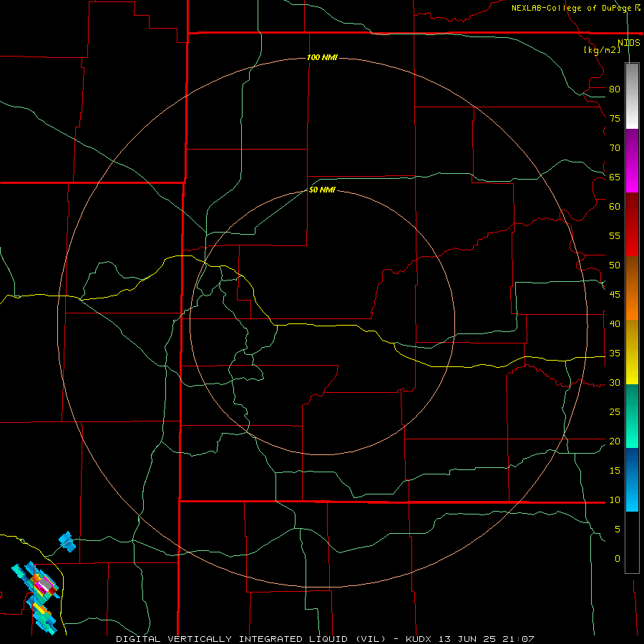This screenshot has width=644, height=644.
Task: Click the 50 value on the scale
Action: pos(615,265)
